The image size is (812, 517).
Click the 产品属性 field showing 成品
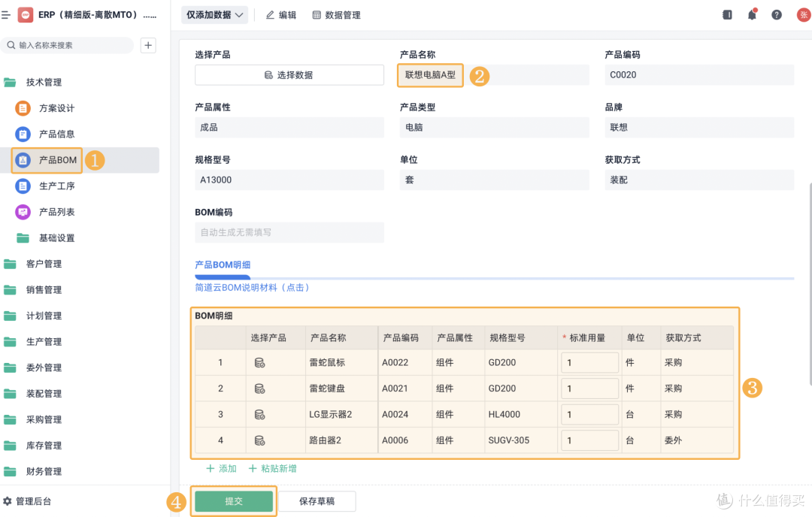[289, 127]
